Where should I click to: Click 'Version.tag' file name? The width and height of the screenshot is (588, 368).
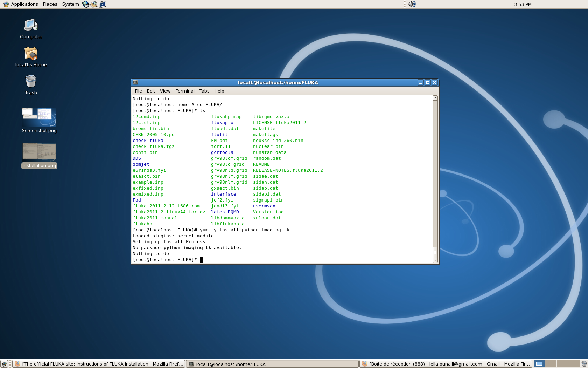268,212
